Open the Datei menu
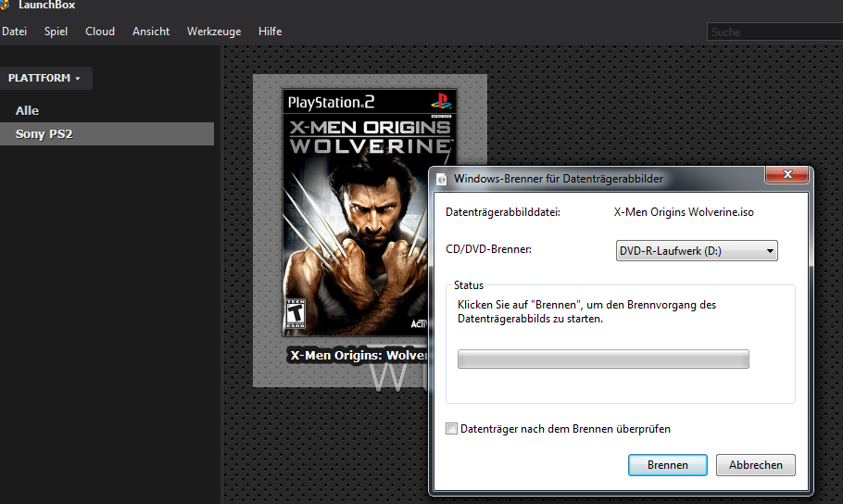843x504 pixels. click(15, 31)
